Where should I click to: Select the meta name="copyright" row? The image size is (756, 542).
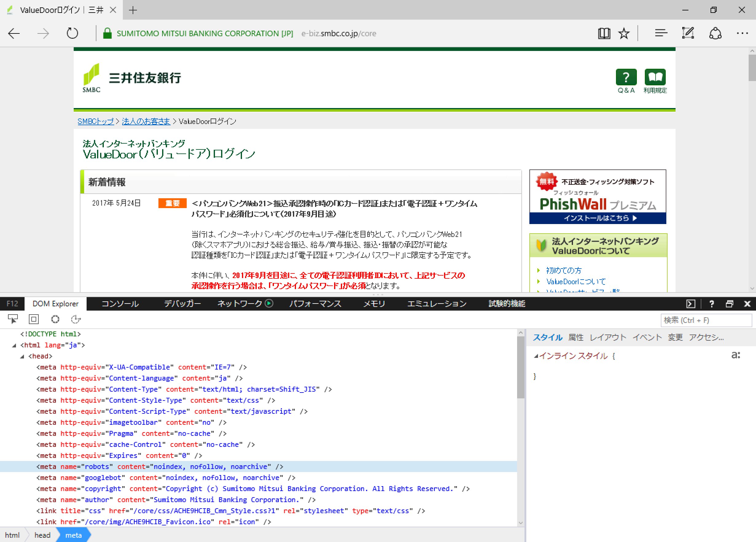[x=258, y=489]
